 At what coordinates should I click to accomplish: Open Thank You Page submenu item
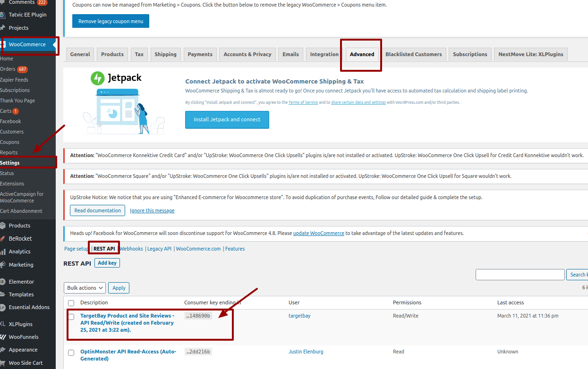tap(17, 101)
